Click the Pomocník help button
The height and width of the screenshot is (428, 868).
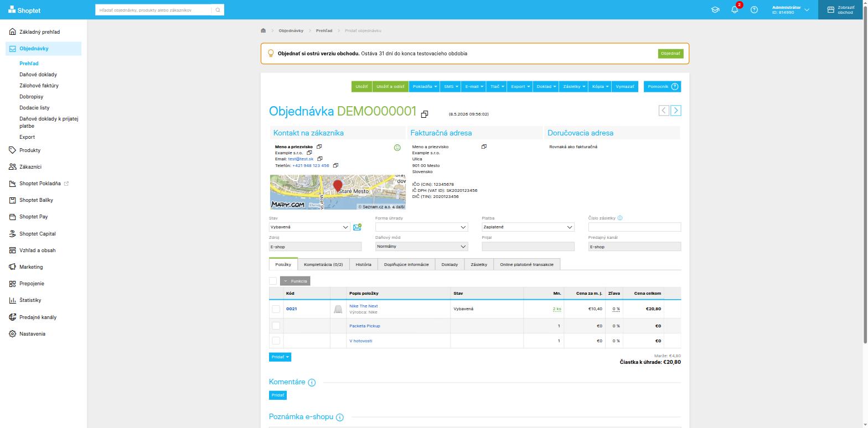[663, 86]
